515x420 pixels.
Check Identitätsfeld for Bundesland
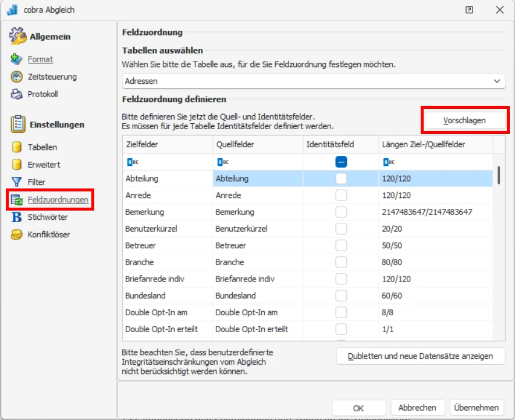[341, 296]
